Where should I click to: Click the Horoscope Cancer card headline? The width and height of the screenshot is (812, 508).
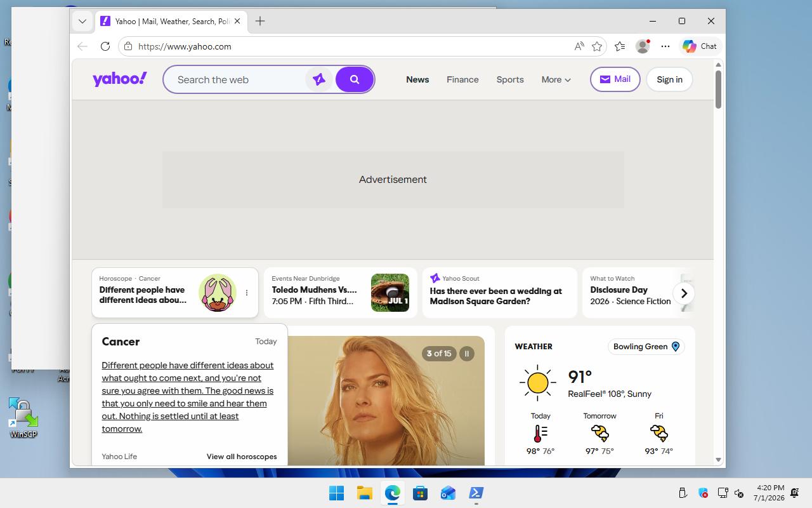143,295
